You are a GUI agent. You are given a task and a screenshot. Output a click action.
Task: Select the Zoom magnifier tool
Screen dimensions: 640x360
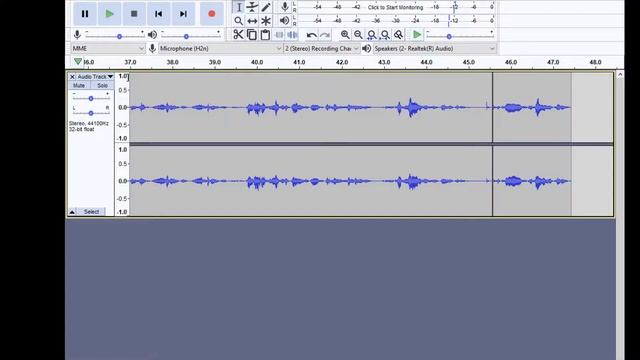pyautogui.click(x=239, y=21)
